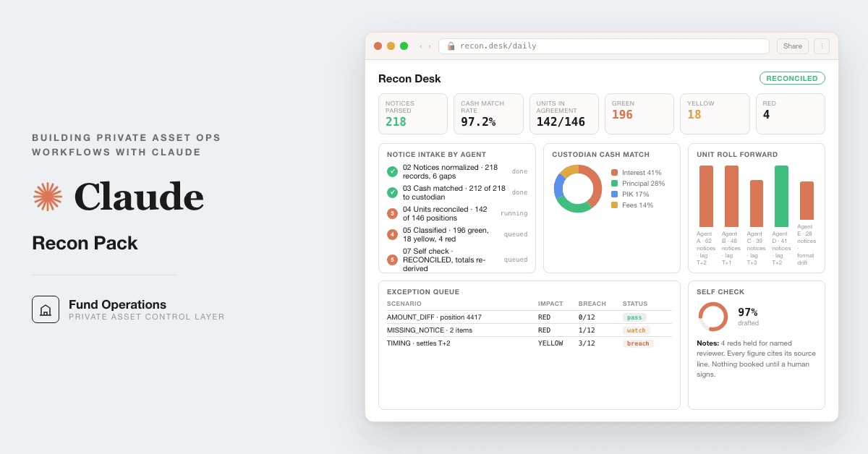This screenshot has width=868, height=454.
Task: Open the three-dot browser menu
Action: coord(822,46)
